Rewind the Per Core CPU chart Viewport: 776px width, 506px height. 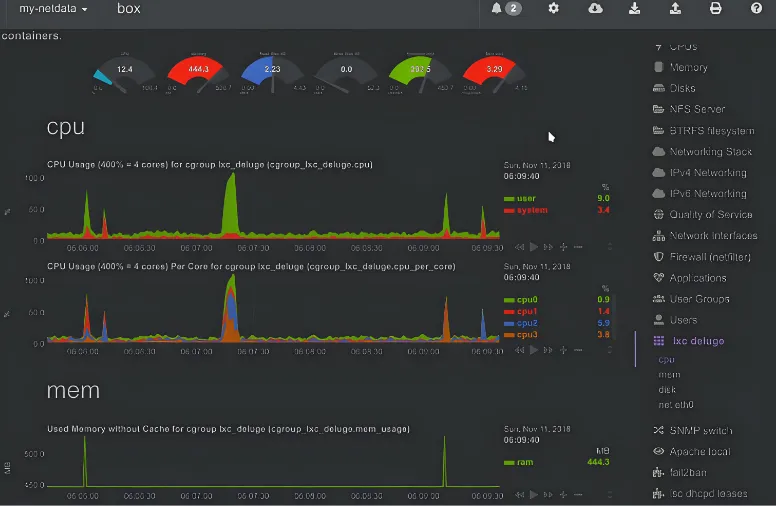click(x=519, y=350)
